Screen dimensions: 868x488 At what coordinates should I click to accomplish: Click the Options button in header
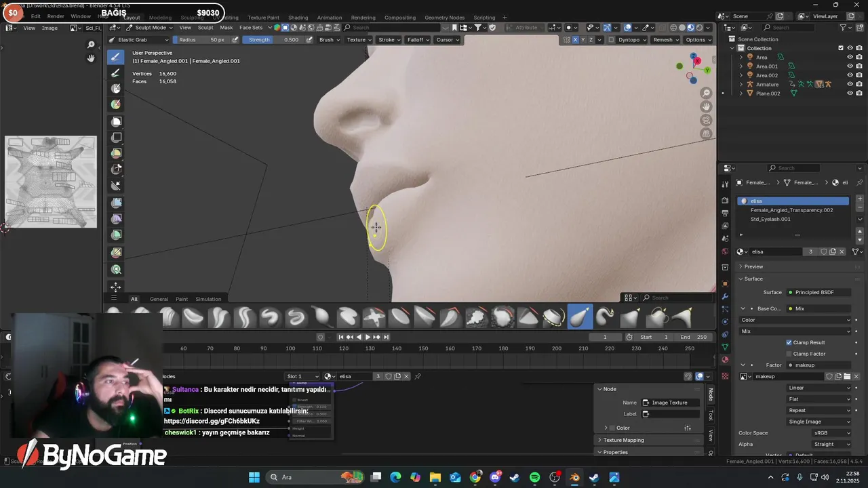tap(698, 39)
